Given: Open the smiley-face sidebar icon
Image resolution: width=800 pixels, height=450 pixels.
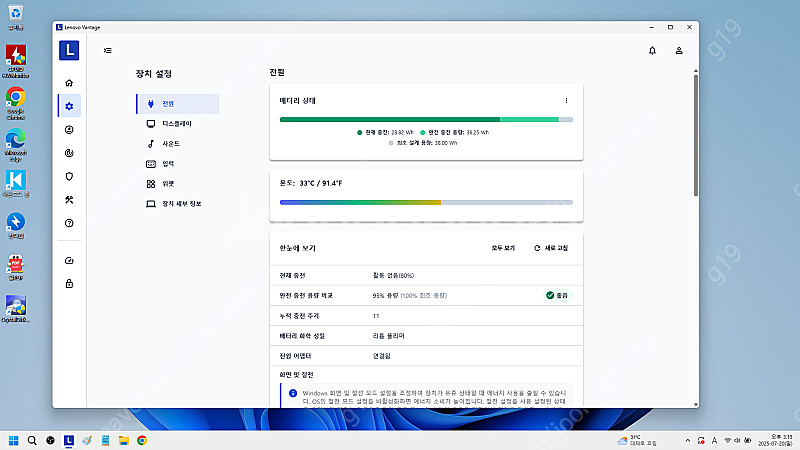Looking at the screenshot, I should click(x=69, y=130).
